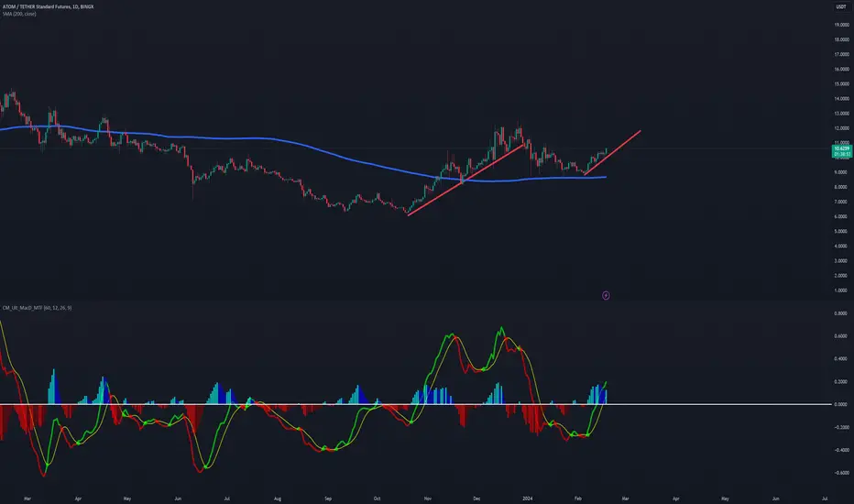Open the USDT currency selector on price axis
Screen dimensions: 854x504
pos(841,6)
